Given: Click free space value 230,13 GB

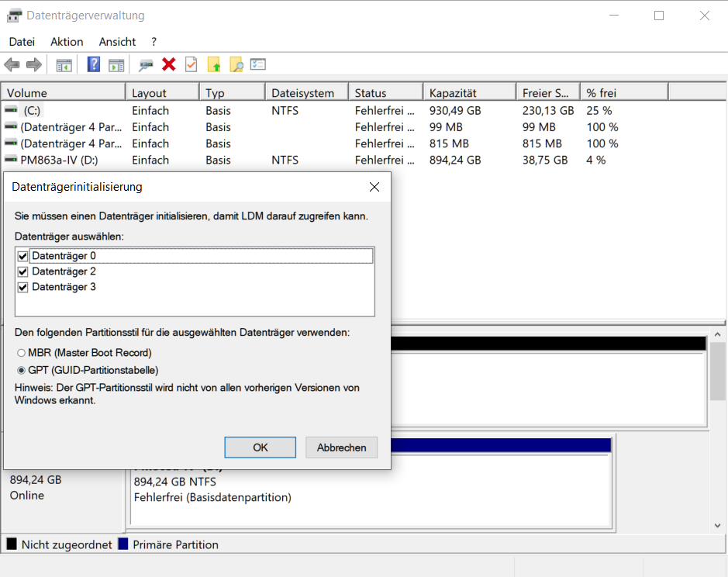Looking at the screenshot, I should (548, 111).
